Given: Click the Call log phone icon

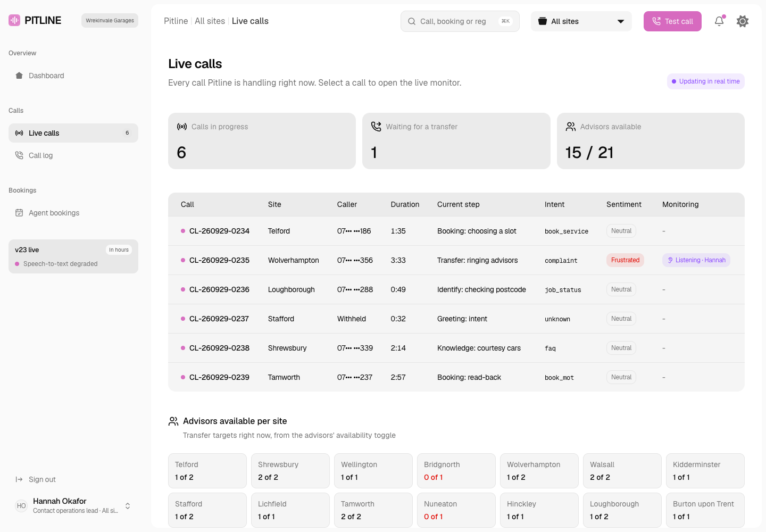Looking at the screenshot, I should pyautogui.click(x=19, y=155).
